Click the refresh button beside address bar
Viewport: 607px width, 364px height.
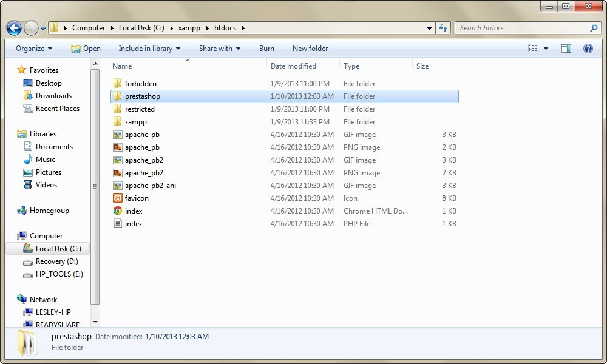[443, 28]
